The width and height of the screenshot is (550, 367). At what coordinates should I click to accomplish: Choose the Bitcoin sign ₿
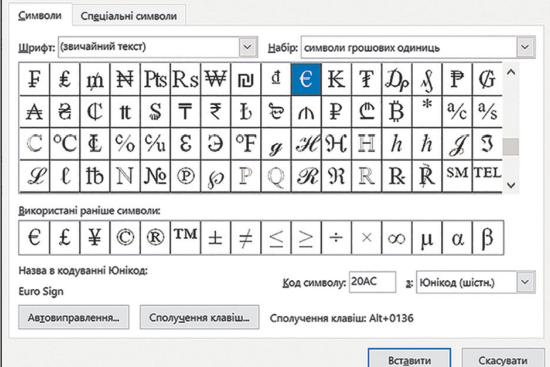point(396,112)
